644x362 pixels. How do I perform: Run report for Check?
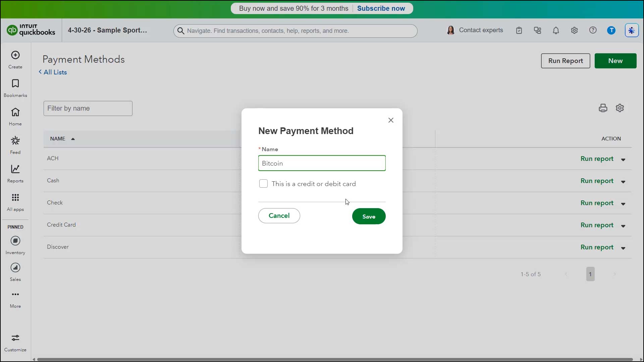point(597,203)
